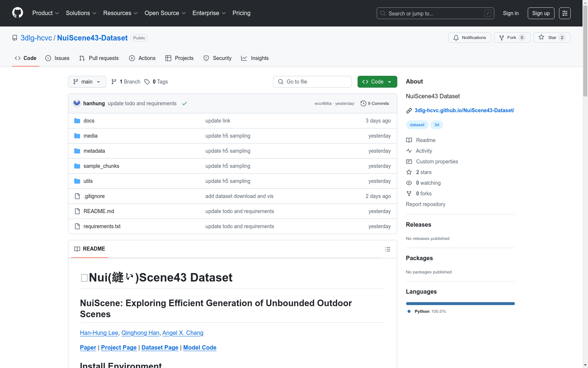Click the GitHub logo icon
This screenshot has height=368, width=588.
(x=18, y=13)
